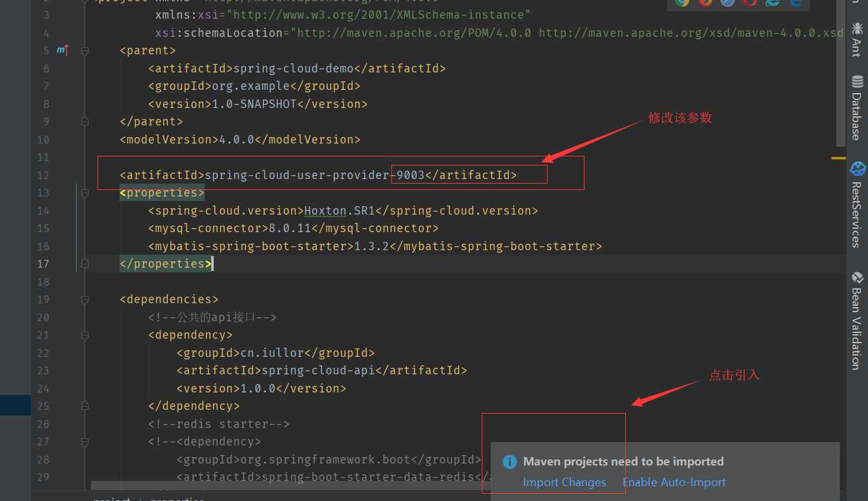
Task: Click the fold end marker on line 9
Action: [x=85, y=121]
